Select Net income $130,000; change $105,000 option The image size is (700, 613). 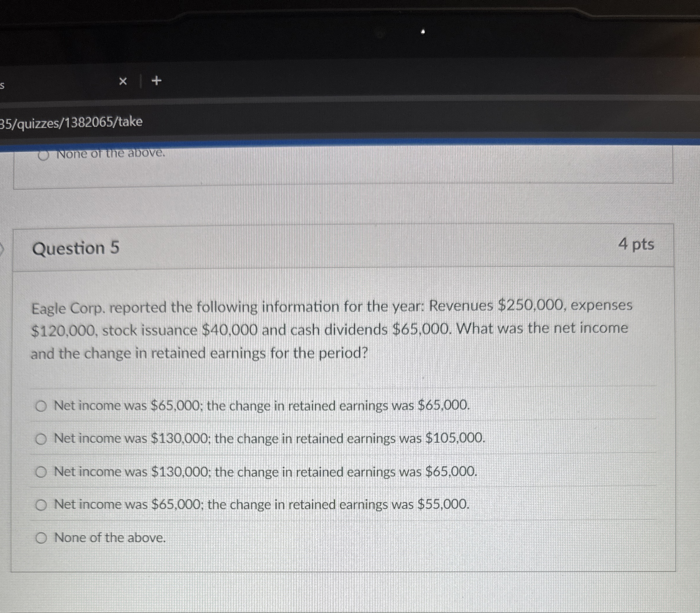click(x=41, y=439)
